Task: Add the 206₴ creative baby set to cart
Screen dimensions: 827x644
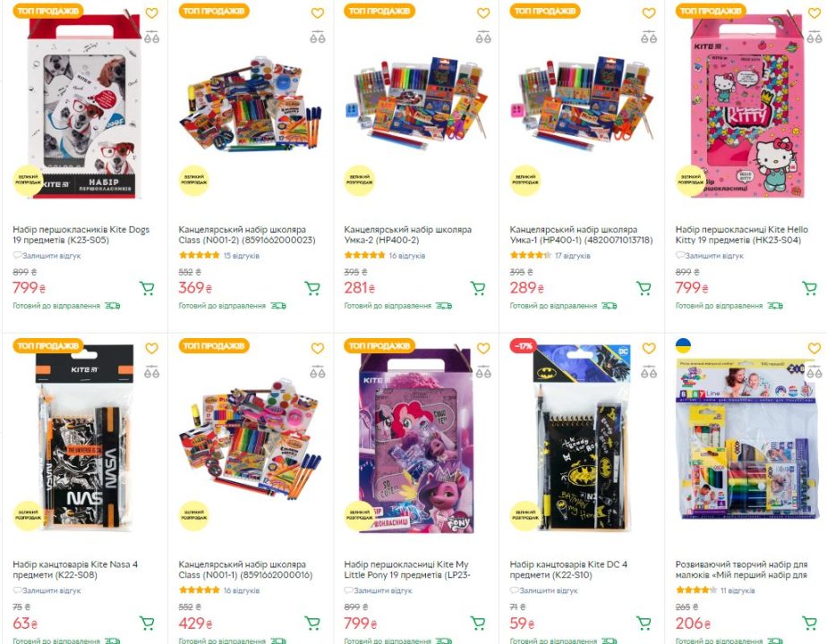Action: point(809,623)
